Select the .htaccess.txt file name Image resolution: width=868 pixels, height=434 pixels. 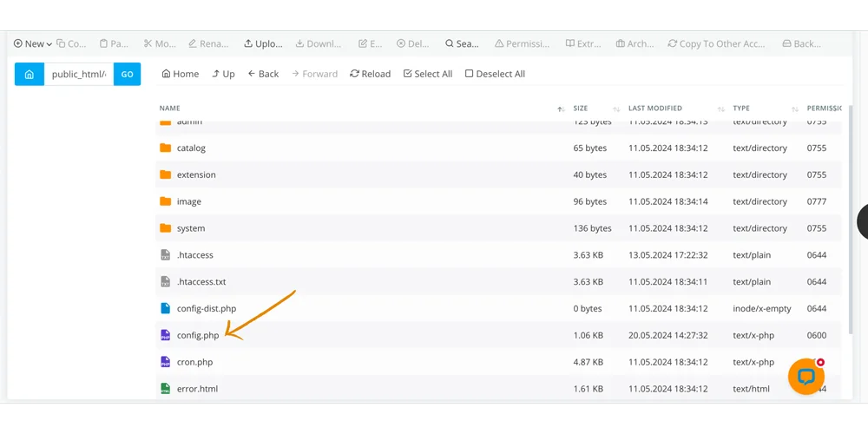point(201,282)
